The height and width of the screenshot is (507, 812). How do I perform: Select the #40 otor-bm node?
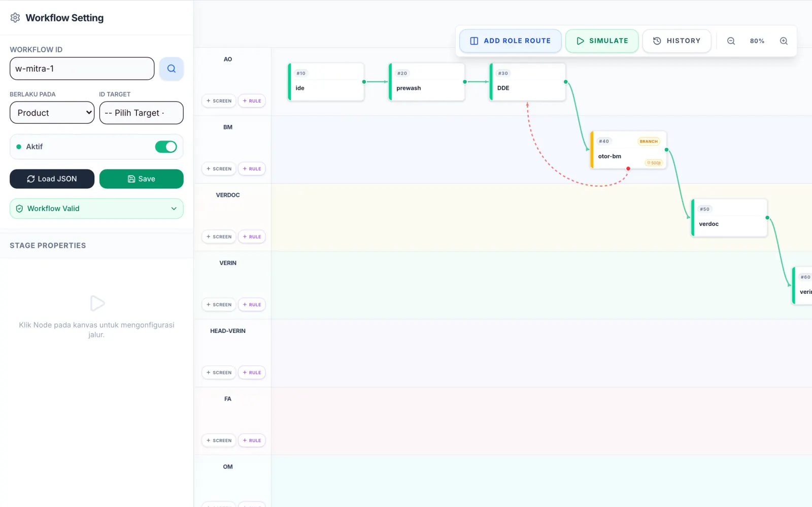[628, 150]
